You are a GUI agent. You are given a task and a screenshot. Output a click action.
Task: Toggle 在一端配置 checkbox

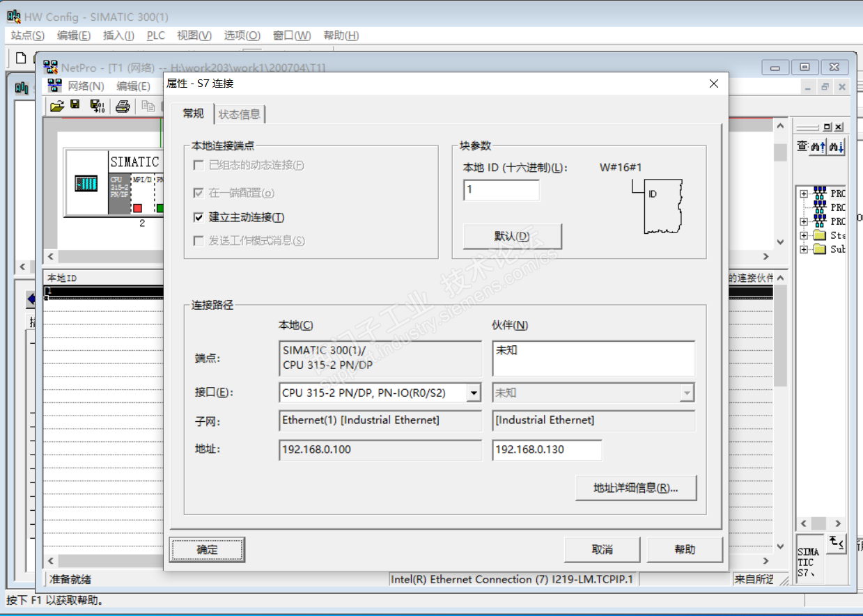coord(198,193)
